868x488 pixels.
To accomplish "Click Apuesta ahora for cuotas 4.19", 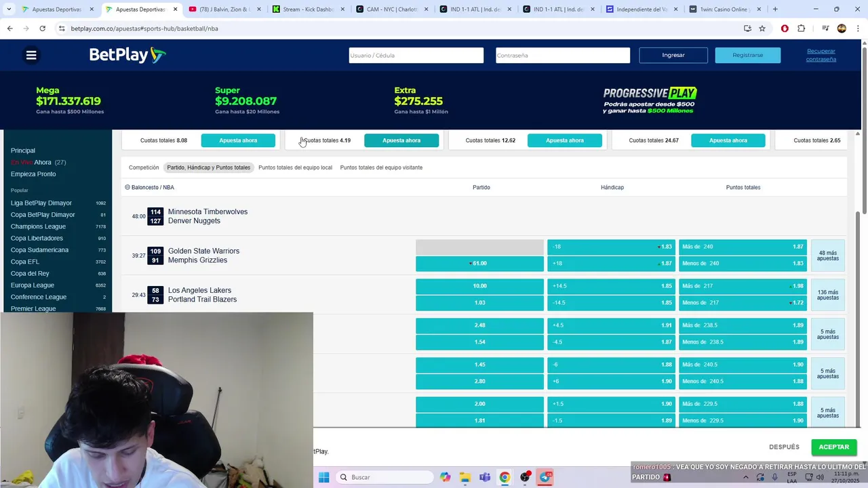I will coord(401,140).
